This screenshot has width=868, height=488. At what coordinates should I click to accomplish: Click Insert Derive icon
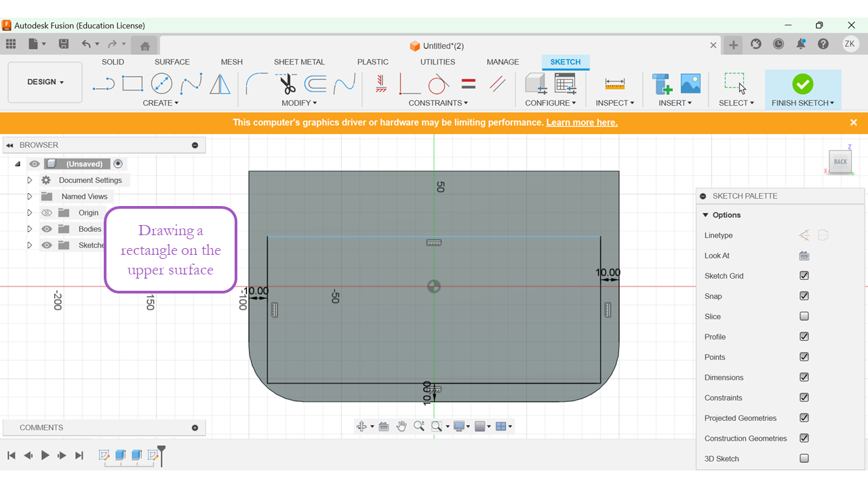662,84
